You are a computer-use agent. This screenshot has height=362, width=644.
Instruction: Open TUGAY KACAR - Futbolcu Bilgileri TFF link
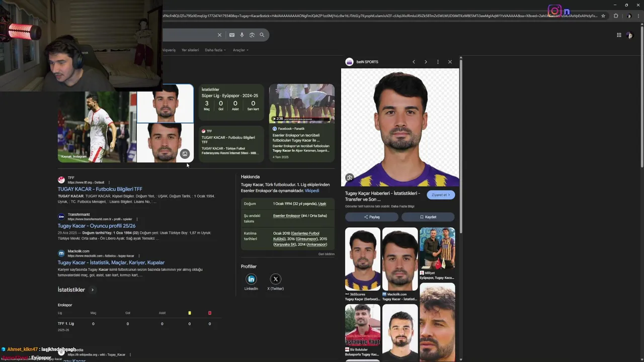tap(100, 189)
